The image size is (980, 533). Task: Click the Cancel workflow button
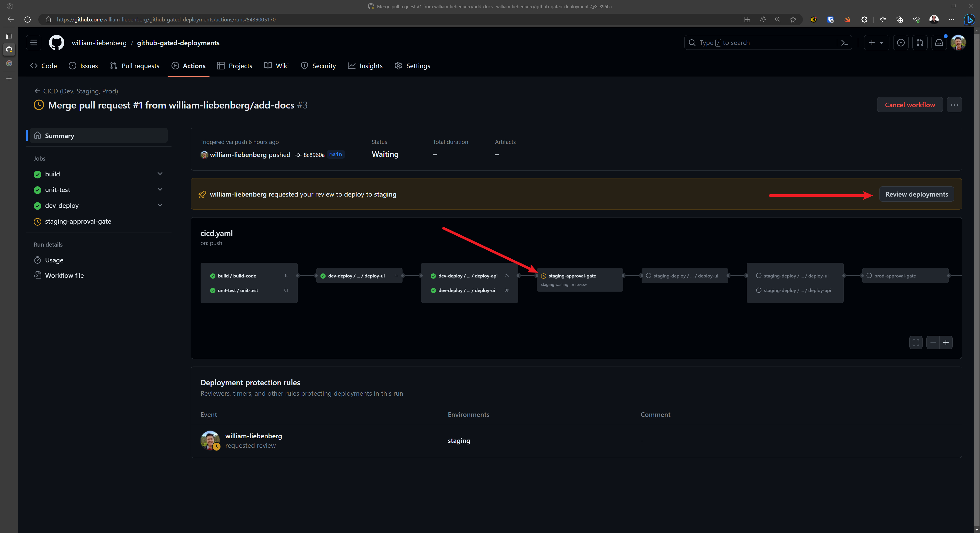(x=910, y=105)
